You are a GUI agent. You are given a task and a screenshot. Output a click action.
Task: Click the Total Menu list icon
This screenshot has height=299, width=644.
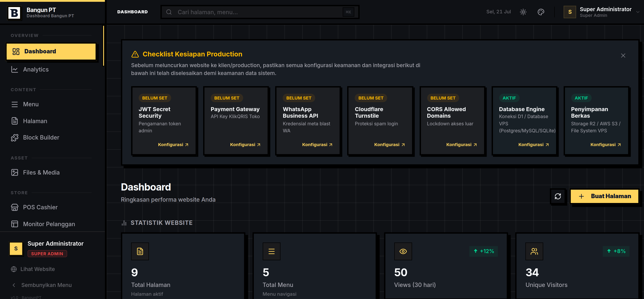point(271,251)
